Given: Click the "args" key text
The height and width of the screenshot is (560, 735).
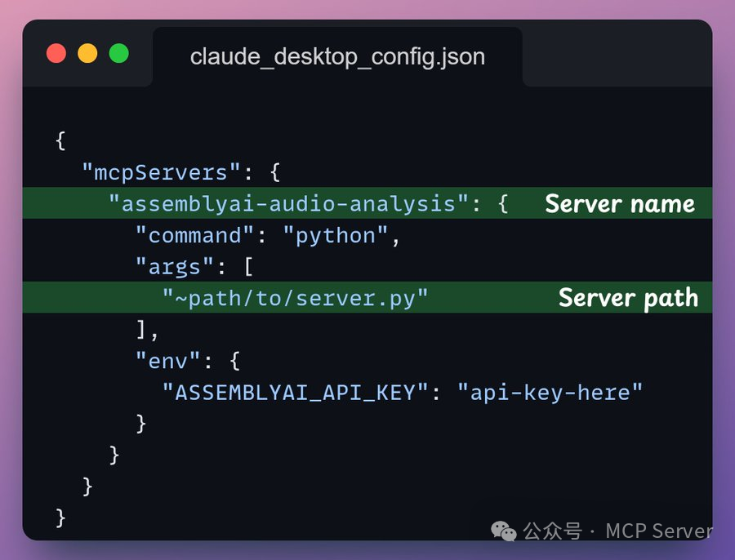Looking at the screenshot, I should click(x=175, y=267).
